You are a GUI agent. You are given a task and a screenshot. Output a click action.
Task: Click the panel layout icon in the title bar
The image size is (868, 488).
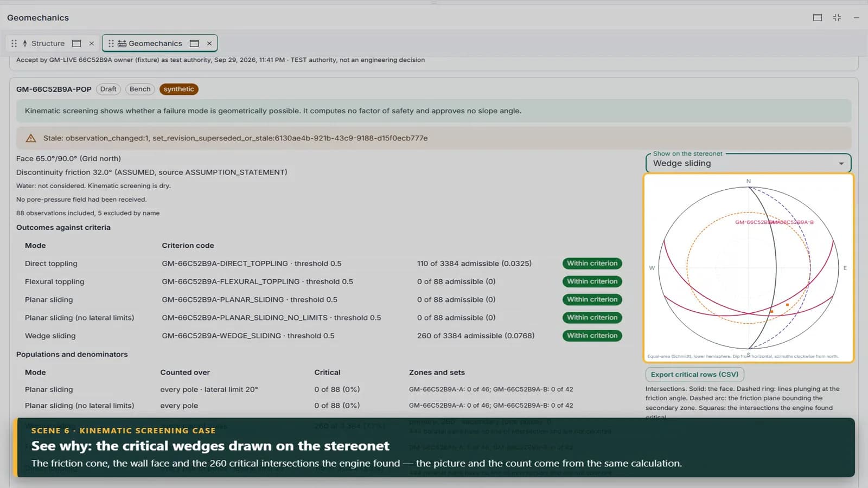[818, 18]
